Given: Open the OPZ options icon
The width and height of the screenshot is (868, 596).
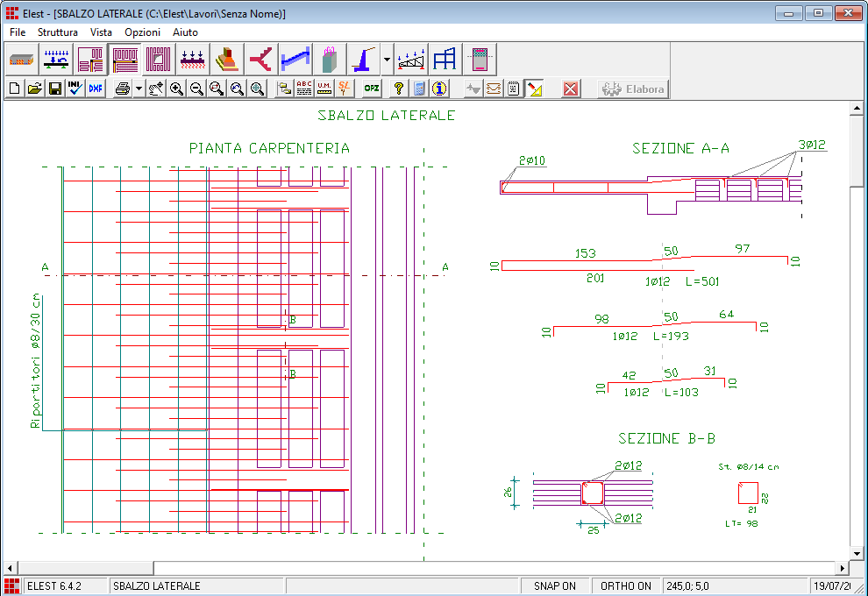Looking at the screenshot, I should pyautogui.click(x=372, y=89).
